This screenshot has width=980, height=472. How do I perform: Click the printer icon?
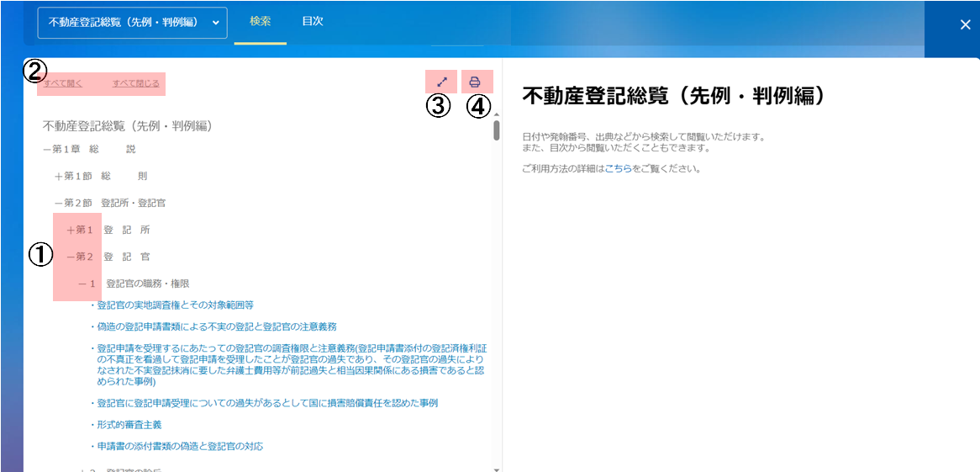point(474,82)
